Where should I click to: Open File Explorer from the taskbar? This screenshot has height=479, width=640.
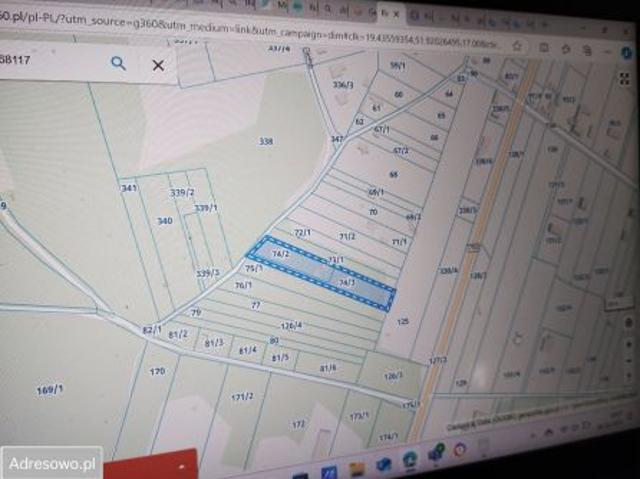point(356,468)
